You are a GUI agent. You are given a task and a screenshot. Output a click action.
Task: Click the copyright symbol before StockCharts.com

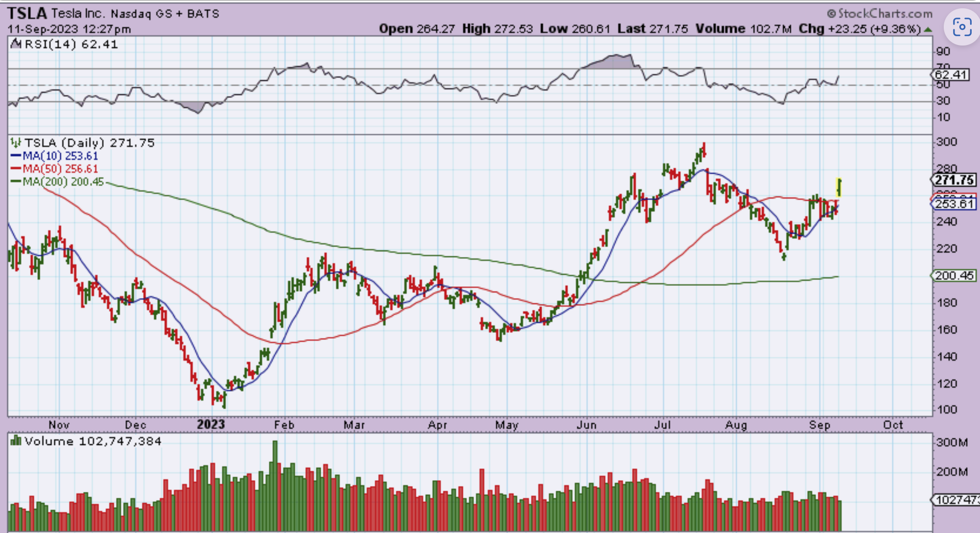pos(831,14)
